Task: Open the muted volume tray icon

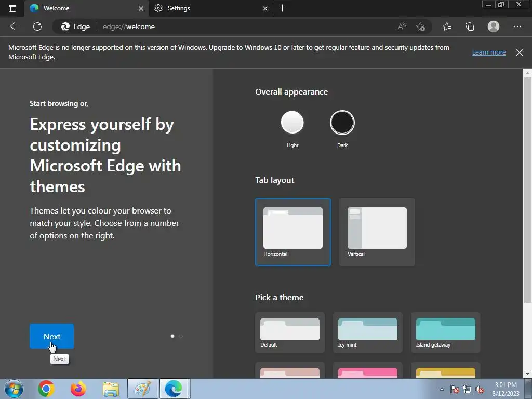Action: (480, 389)
